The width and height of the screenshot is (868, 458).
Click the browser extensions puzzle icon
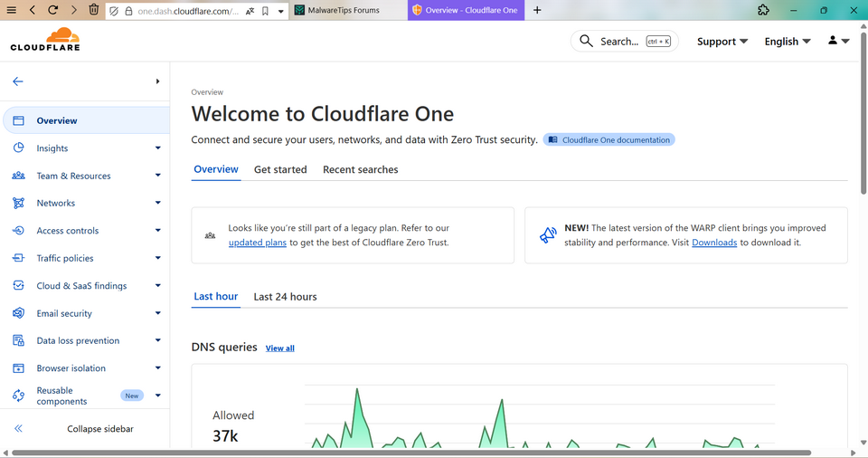764,10
